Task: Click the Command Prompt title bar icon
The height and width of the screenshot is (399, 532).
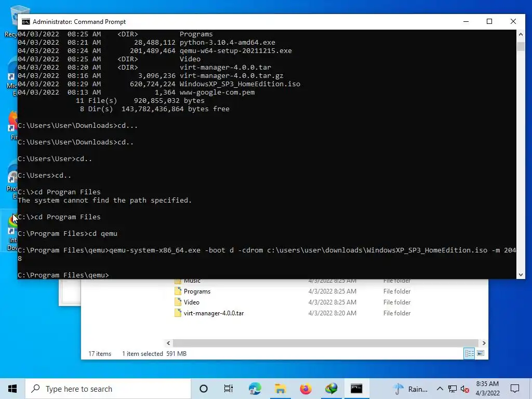Action: pos(26,22)
